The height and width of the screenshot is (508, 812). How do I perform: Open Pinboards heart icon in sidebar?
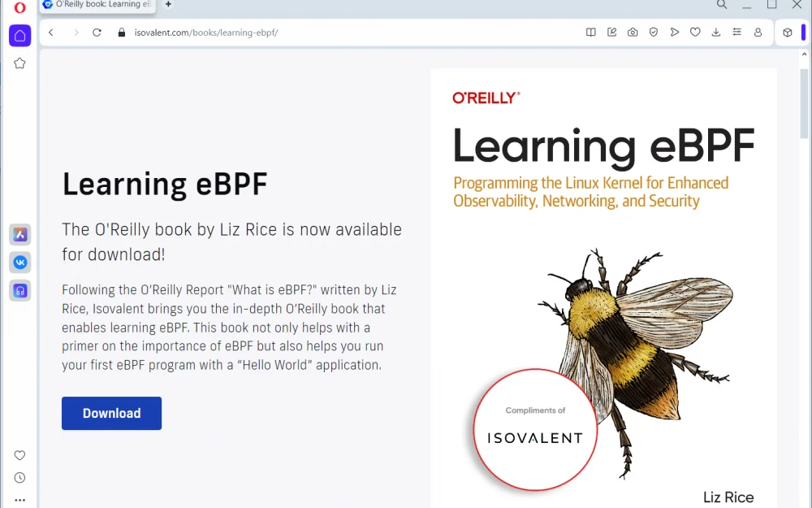tap(19, 455)
